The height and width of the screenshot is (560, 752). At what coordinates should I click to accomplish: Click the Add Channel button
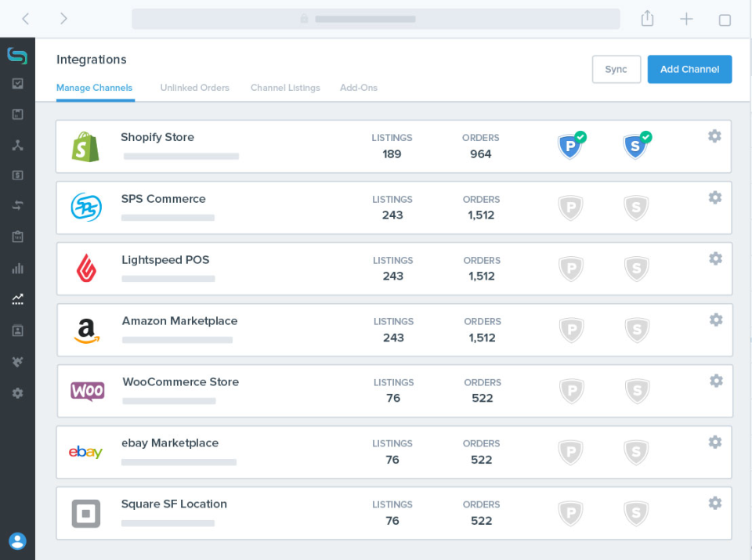click(689, 69)
